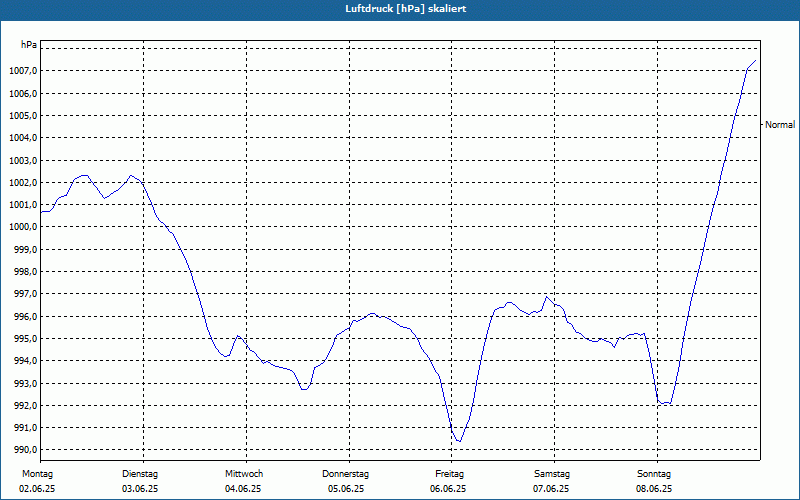Click the date 06.06.25
Screen dimensions: 800x500
coord(448,489)
